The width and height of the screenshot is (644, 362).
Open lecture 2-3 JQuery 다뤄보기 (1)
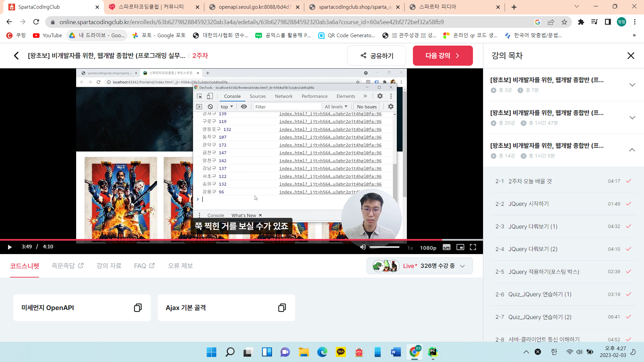pos(563,226)
